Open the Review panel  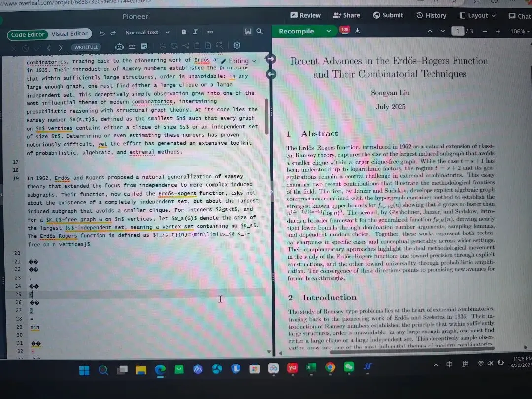[305, 15]
